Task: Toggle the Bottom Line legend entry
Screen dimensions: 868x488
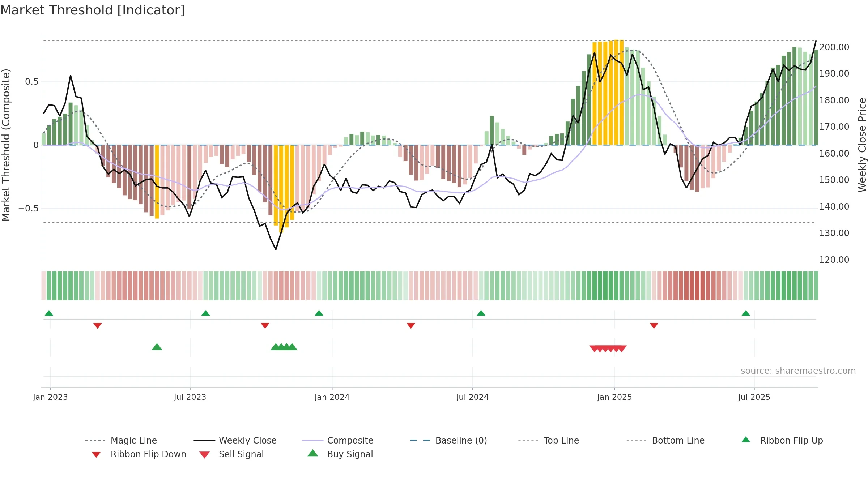Action: 665,440
